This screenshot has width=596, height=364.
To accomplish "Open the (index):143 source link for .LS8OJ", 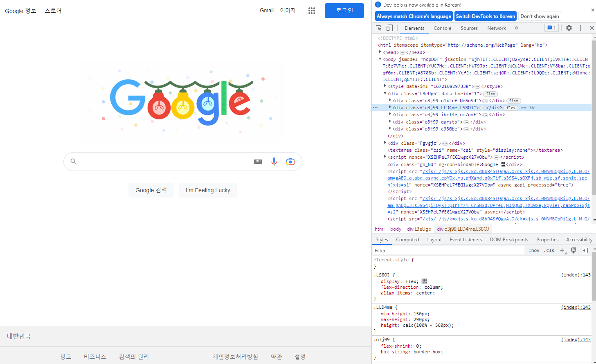I will pyautogui.click(x=576, y=275).
